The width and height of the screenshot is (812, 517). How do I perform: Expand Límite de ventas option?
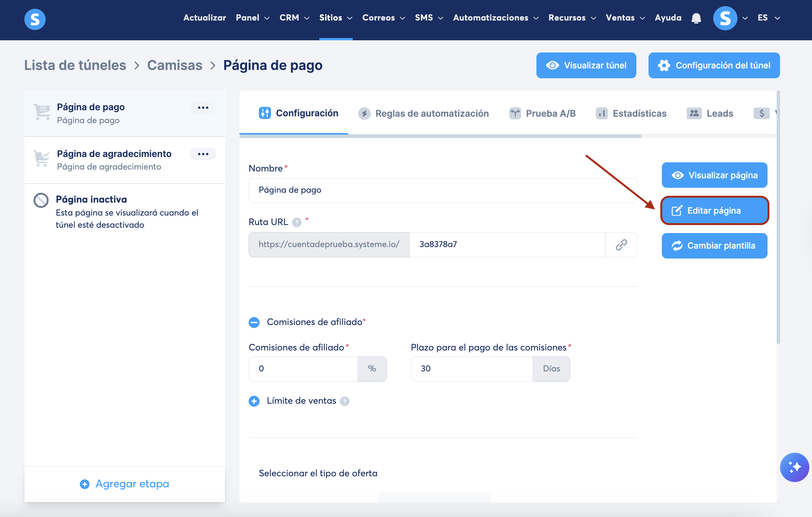(x=254, y=401)
